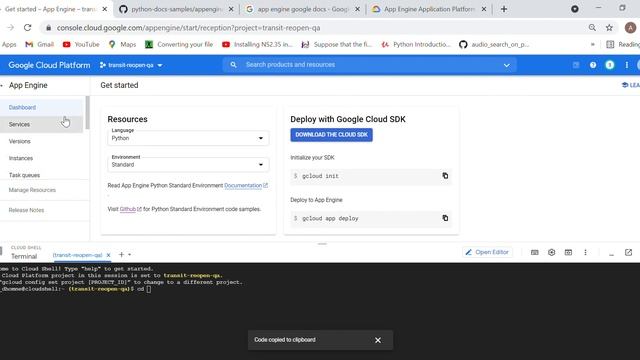Image resolution: width=640 pixels, height=360 pixels.
Task: Dismiss the Code copied to clipboard toast
Action: coord(378,340)
